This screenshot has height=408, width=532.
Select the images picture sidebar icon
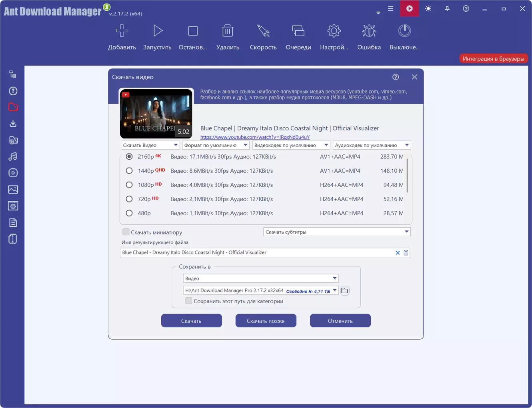pyautogui.click(x=13, y=190)
